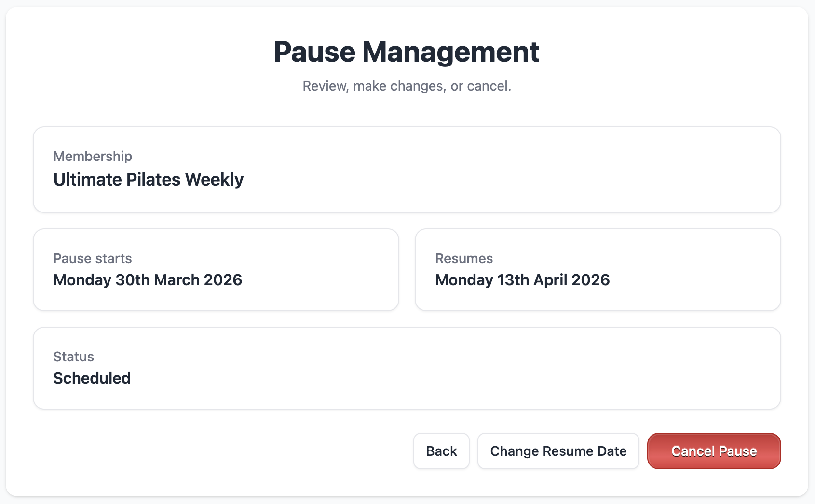Click empty area of Membership card
Image resolution: width=815 pixels, height=504 pixels.
pos(511,170)
